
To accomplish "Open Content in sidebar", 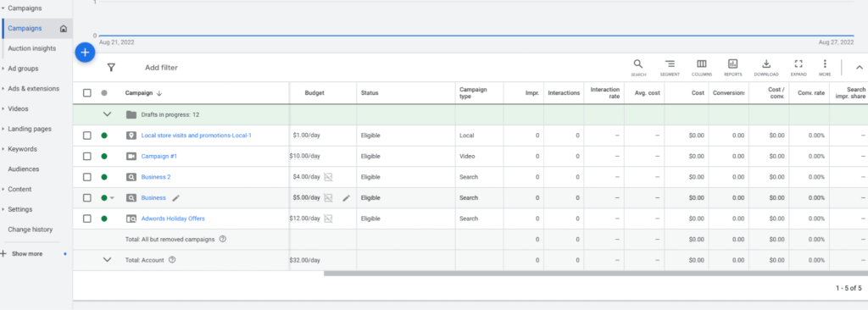I will coord(19,190).
